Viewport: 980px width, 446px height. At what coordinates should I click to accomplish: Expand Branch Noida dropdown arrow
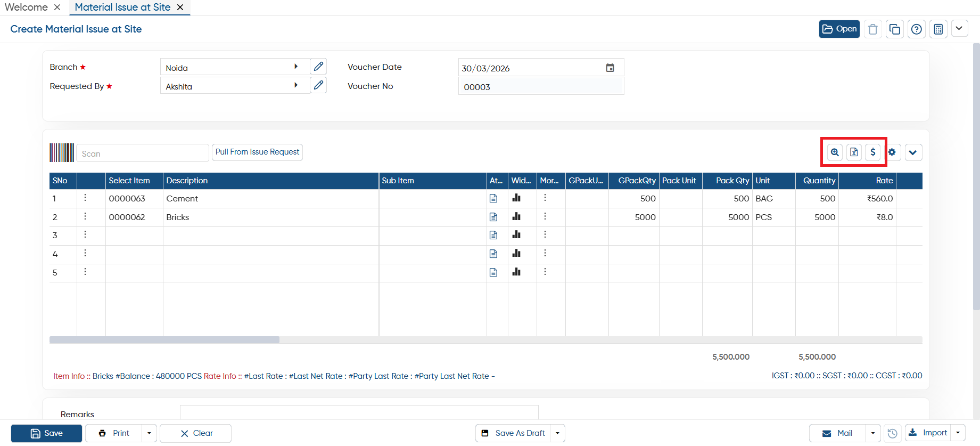(296, 67)
